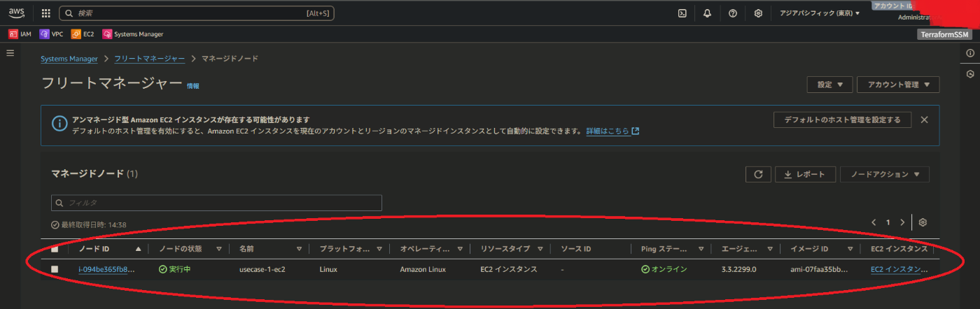This screenshot has height=309, width=980.
Task: Open node ID i-094be365fb8 link
Action: tap(106, 269)
